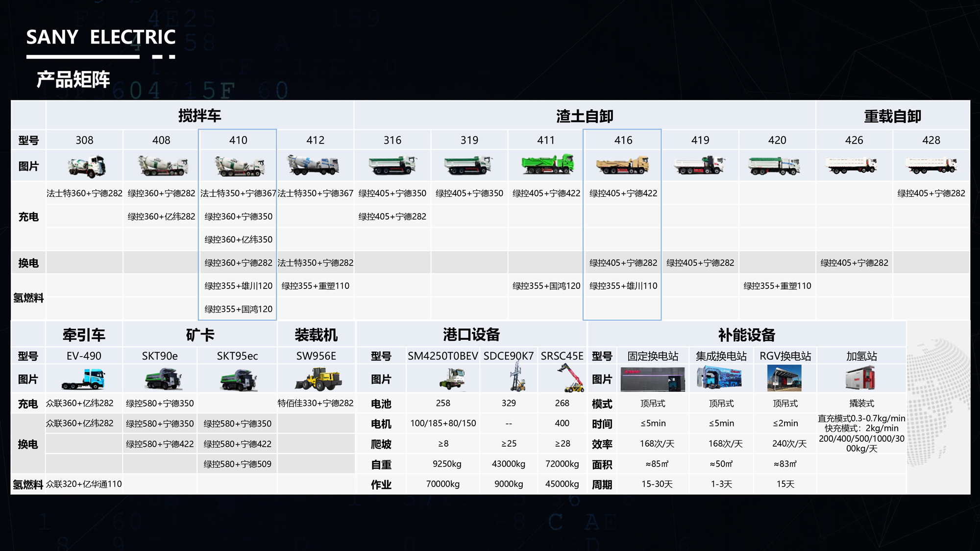Click the mixer truck image under model 410

click(x=240, y=167)
